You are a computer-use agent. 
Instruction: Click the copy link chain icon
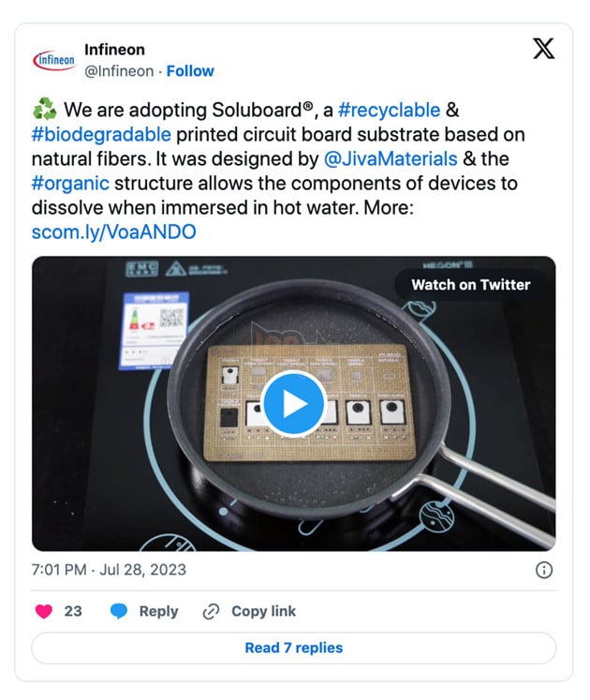click(x=211, y=611)
